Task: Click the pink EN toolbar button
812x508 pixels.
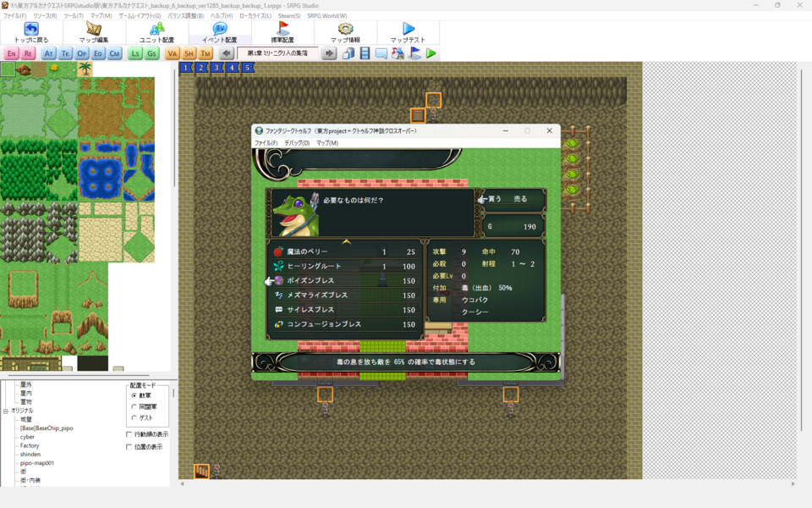Action: [x=11, y=53]
